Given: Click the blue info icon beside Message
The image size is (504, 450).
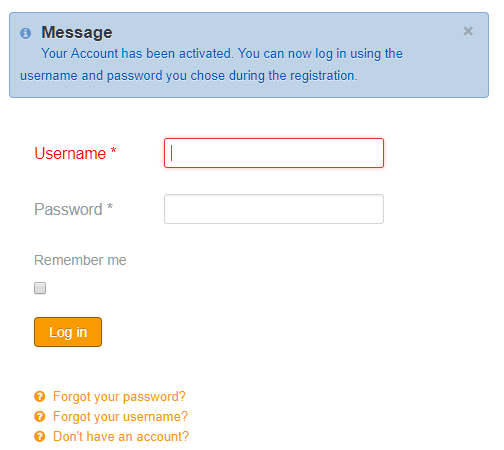Looking at the screenshot, I should tap(25, 33).
